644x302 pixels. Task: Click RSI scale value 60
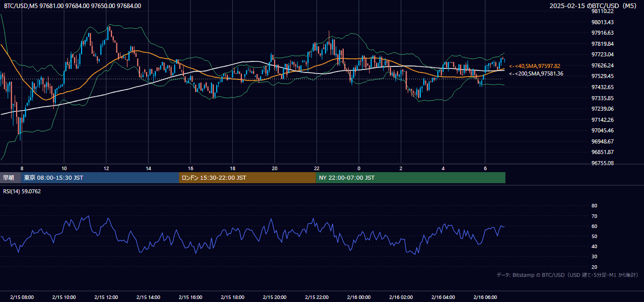click(594, 226)
